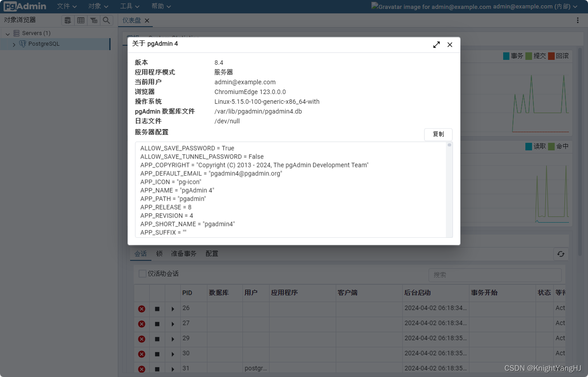This screenshot has width=588, height=377.
Task: Select the 会话 tab
Action: pos(140,254)
